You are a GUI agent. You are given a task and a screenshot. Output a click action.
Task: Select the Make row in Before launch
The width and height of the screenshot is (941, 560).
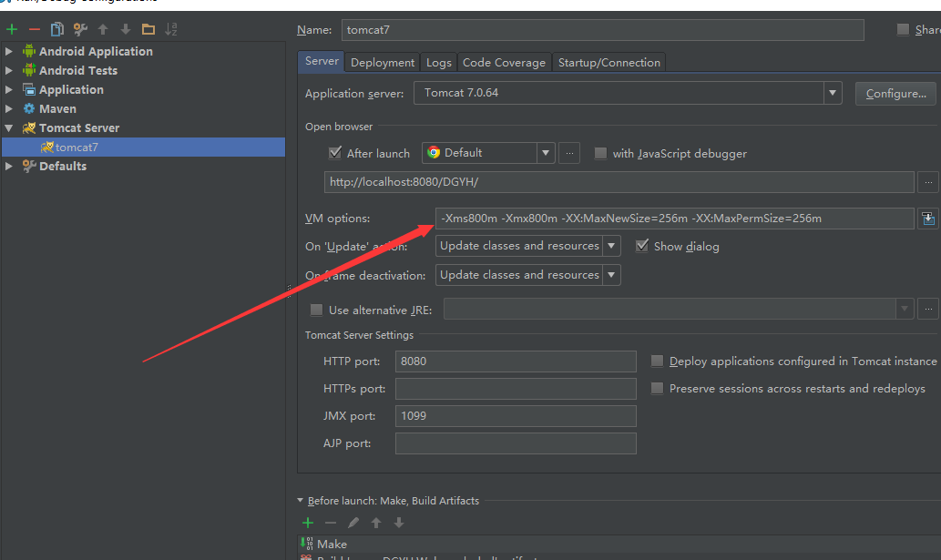[x=619, y=544]
